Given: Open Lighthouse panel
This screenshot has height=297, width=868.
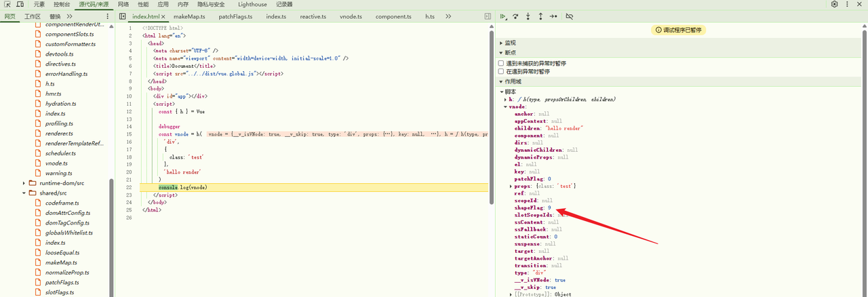Looking at the screenshot, I should pyautogui.click(x=252, y=4).
